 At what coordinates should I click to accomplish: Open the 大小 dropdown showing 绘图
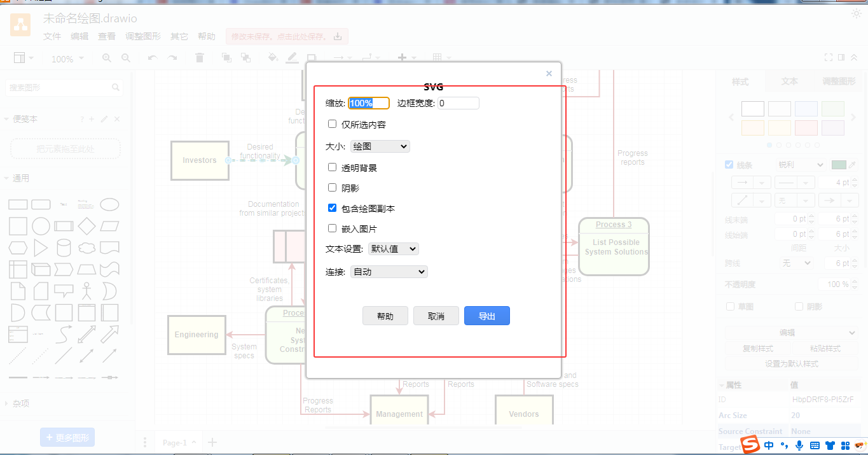click(380, 146)
